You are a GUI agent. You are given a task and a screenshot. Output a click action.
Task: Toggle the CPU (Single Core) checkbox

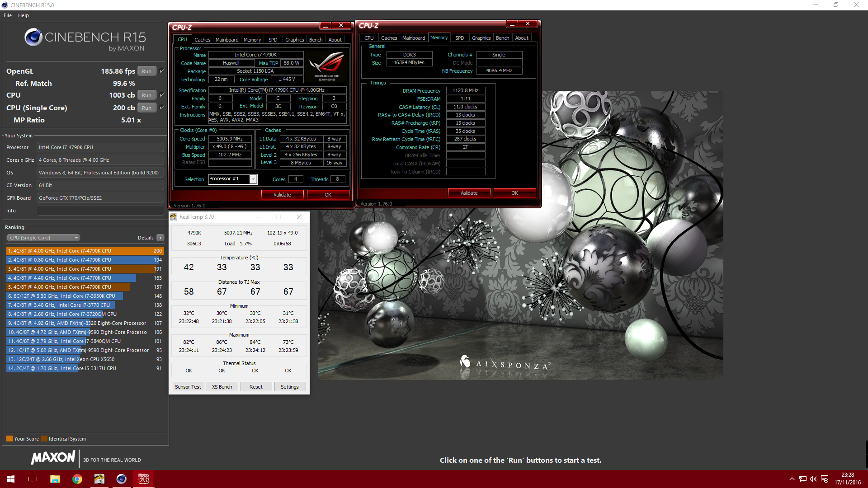[162, 108]
